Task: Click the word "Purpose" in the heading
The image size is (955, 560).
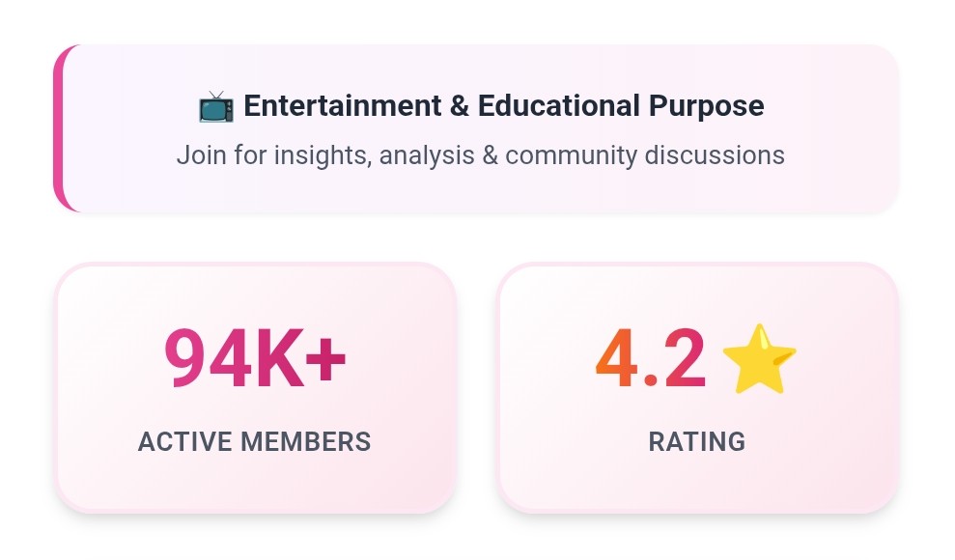Action: tap(706, 106)
